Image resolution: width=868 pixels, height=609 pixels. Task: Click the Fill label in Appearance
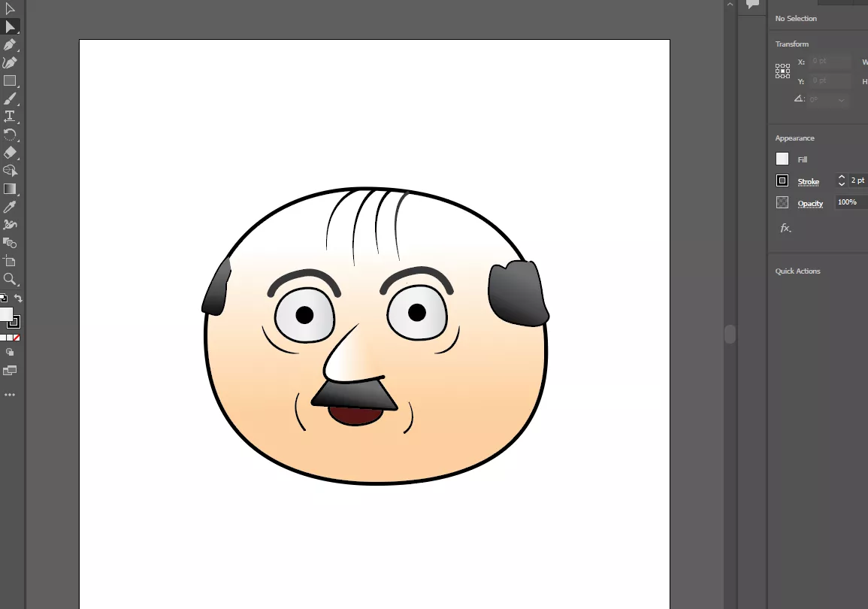[x=802, y=159]
